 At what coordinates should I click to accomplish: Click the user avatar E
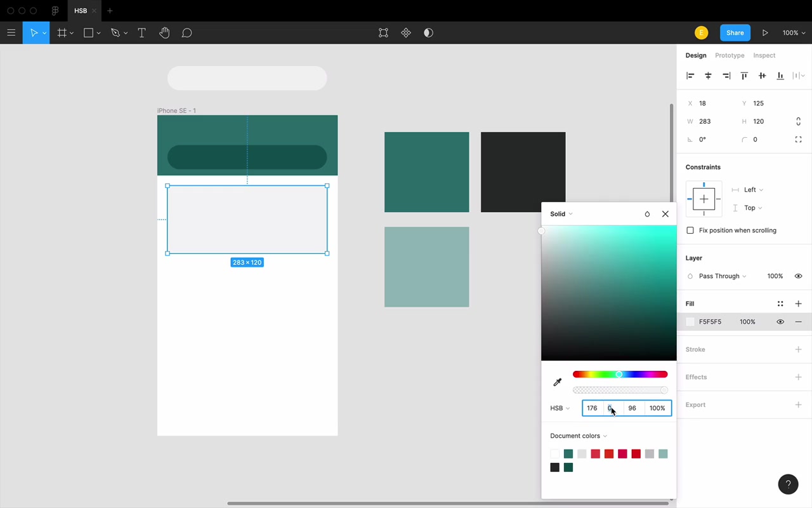[x=701, y=33]
